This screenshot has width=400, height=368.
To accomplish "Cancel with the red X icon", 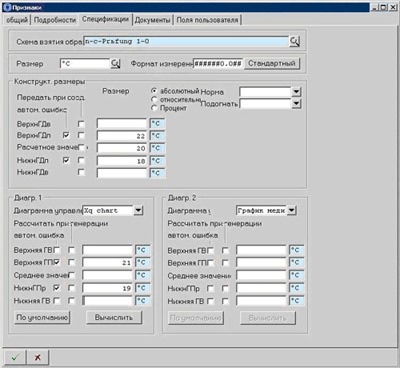I will 38,357.
